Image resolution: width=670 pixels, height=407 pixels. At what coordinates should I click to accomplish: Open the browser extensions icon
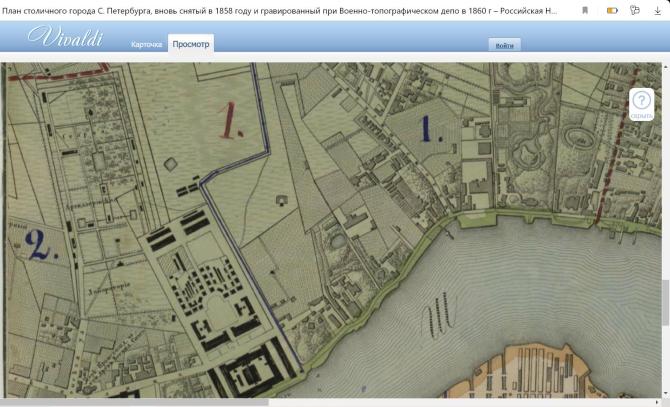635,10
